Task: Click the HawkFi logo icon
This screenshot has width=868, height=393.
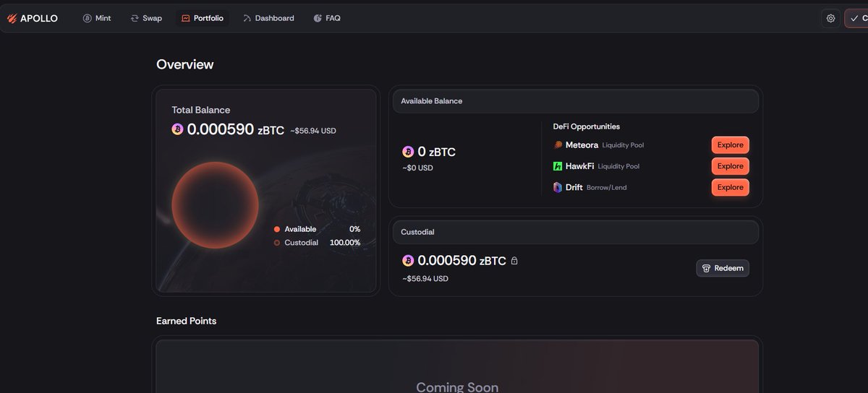Action: coord(558,166)
